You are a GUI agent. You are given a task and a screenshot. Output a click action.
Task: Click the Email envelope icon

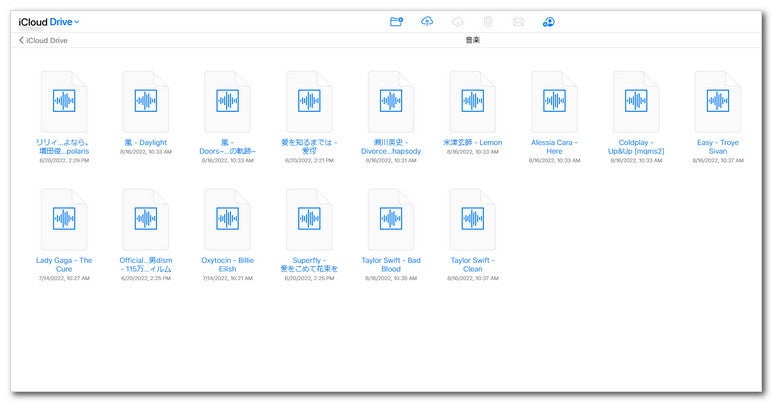click(518, 22)
